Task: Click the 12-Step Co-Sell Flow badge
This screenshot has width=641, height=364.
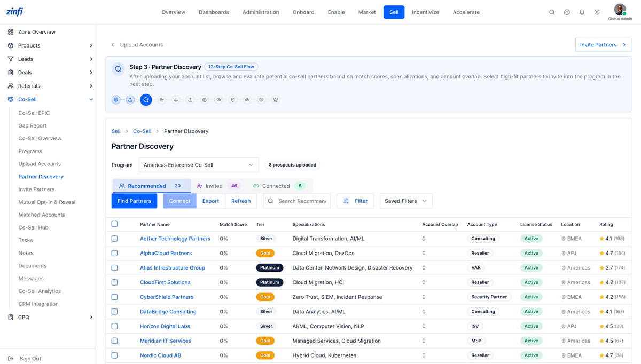Action: (231, 67)
